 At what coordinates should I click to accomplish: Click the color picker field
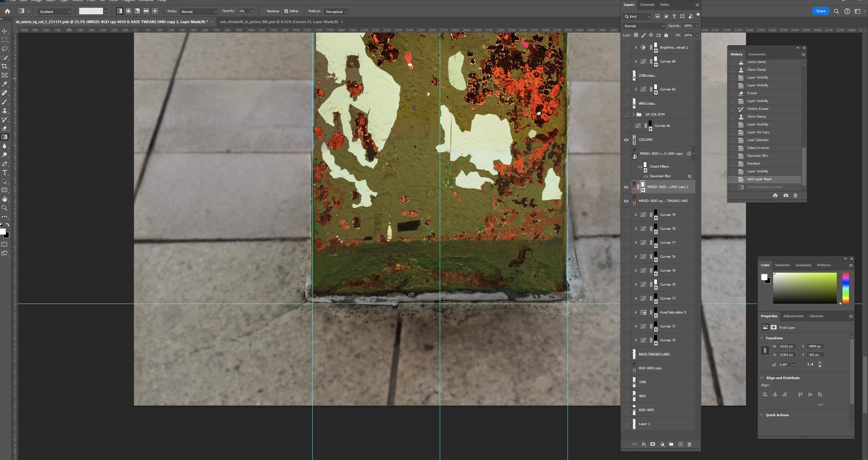(x=804, y=288)
